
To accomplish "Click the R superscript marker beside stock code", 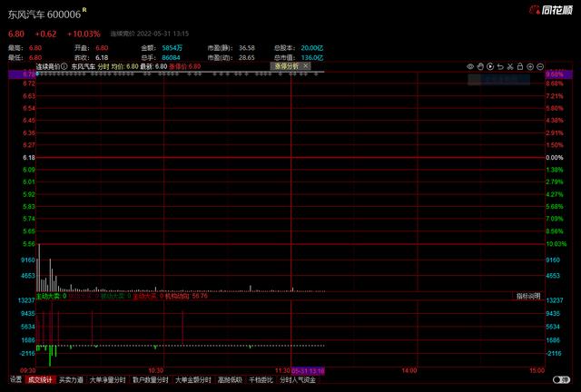I will click(84, 10).
